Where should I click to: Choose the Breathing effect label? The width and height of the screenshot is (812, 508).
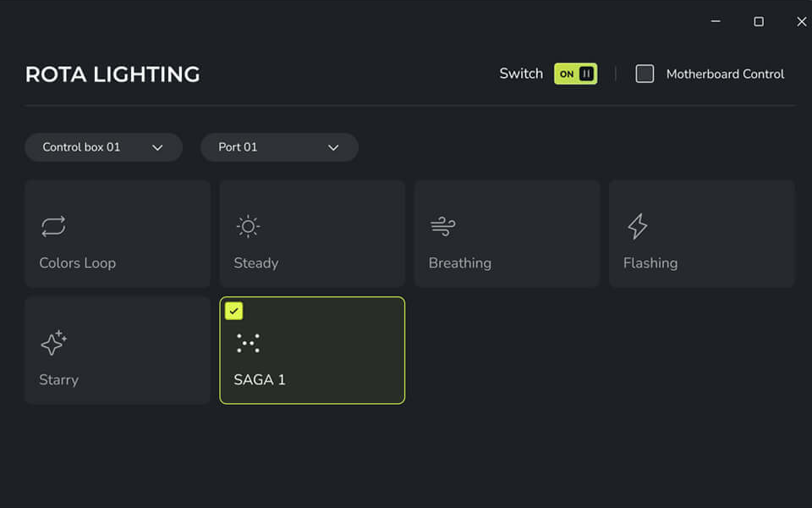coord(460,262)
